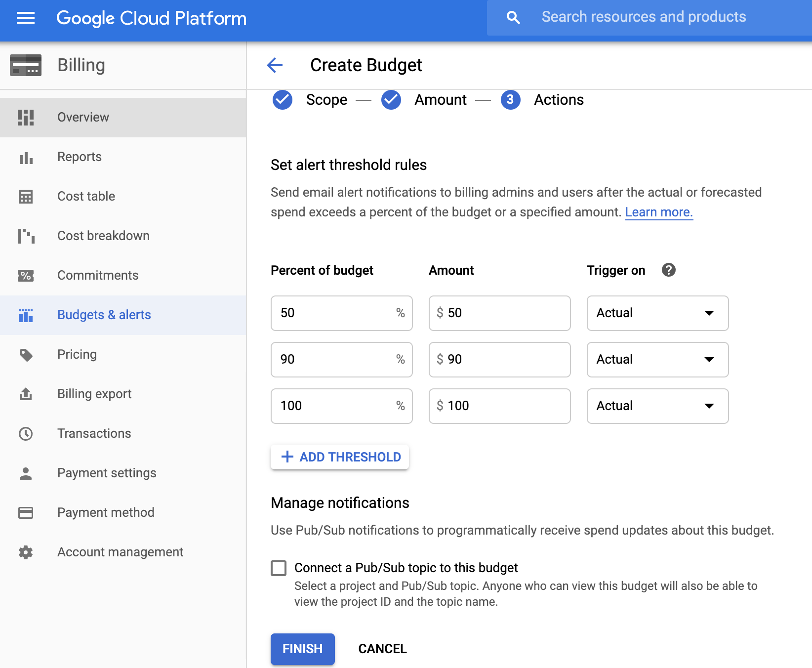Image resolution: width=812 pixels, height=668 pixels.
Task: Click the Payment method card icon
Action: tap(26, 513)
